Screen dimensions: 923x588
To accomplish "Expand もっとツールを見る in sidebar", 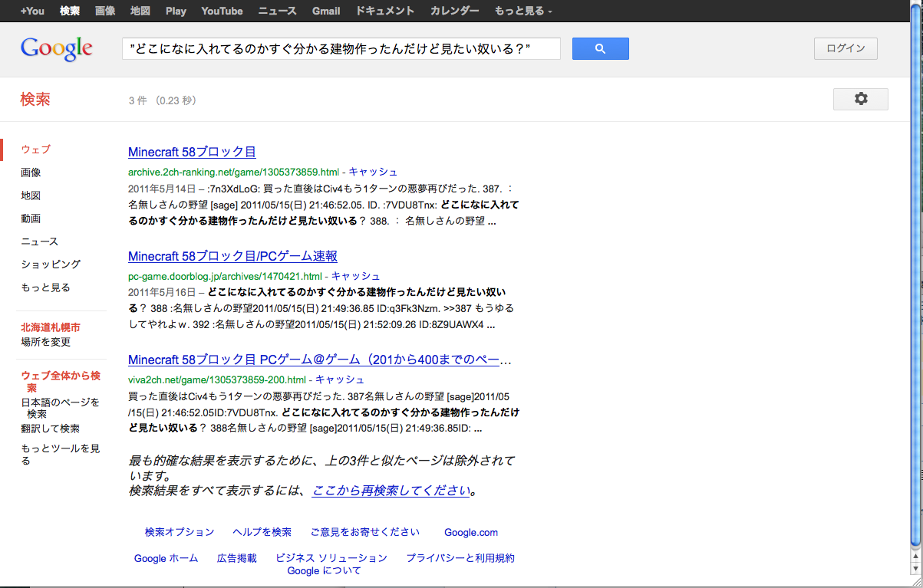I will click(x=60, y=455).
